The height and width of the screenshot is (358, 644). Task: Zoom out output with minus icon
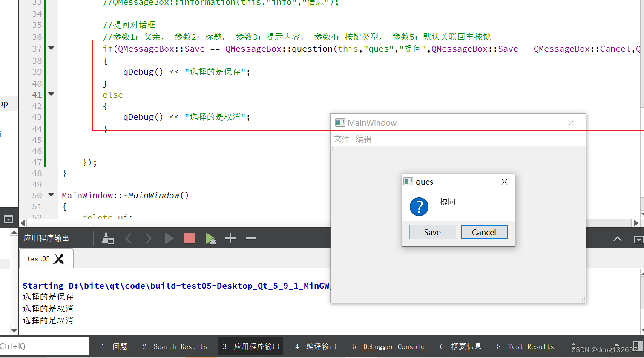point(251,238)
